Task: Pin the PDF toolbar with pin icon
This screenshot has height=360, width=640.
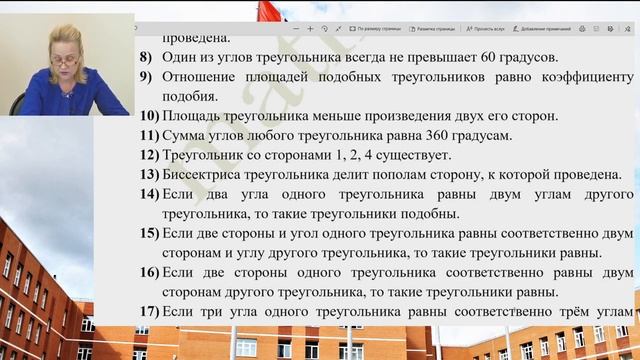Action: click(628, 29)
